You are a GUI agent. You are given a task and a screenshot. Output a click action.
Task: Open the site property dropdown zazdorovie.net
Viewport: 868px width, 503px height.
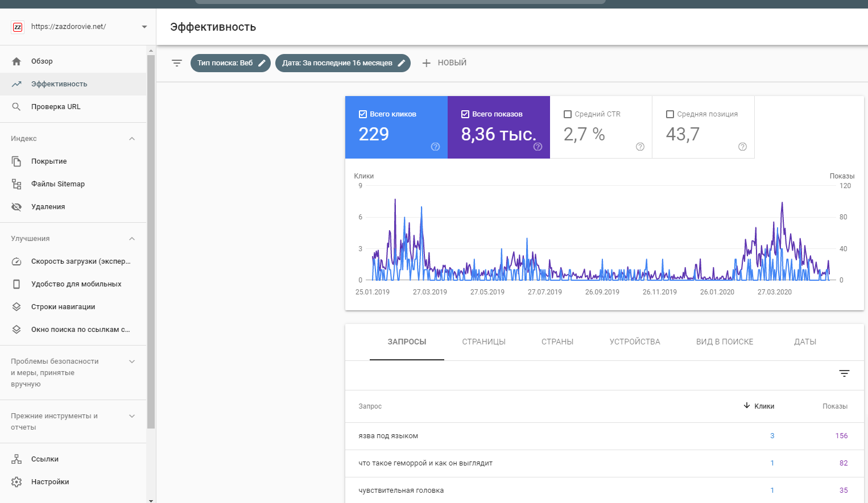[144, 27]
